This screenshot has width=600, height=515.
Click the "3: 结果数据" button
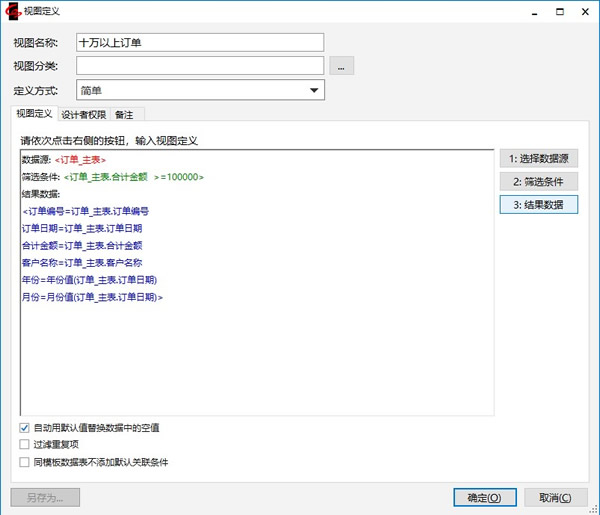coord(538,204)
